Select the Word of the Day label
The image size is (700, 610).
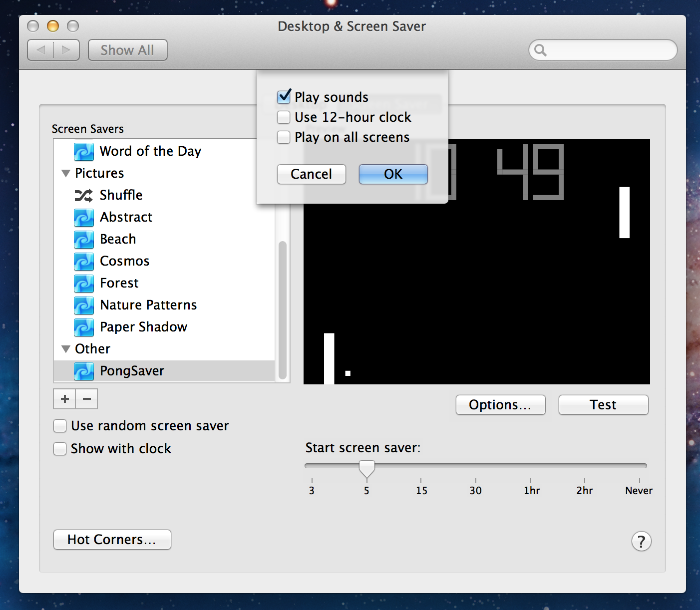point(150,151)
